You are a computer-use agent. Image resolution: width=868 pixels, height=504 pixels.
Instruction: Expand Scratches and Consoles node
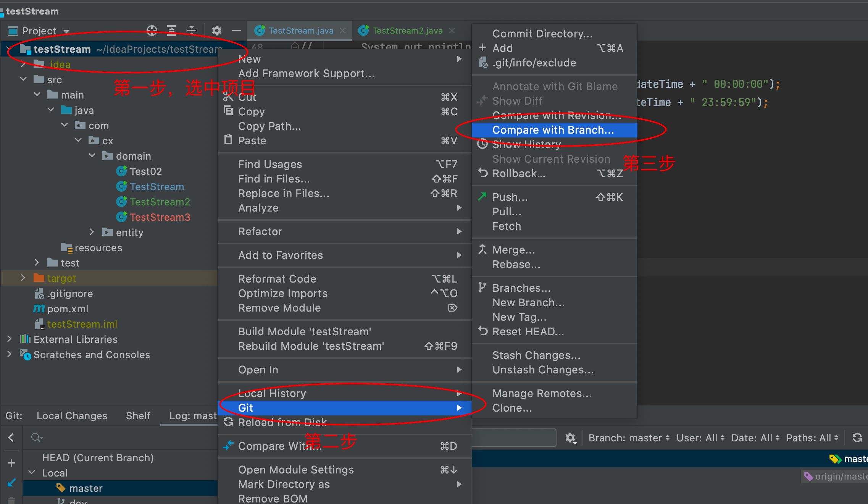click(9, 354)
